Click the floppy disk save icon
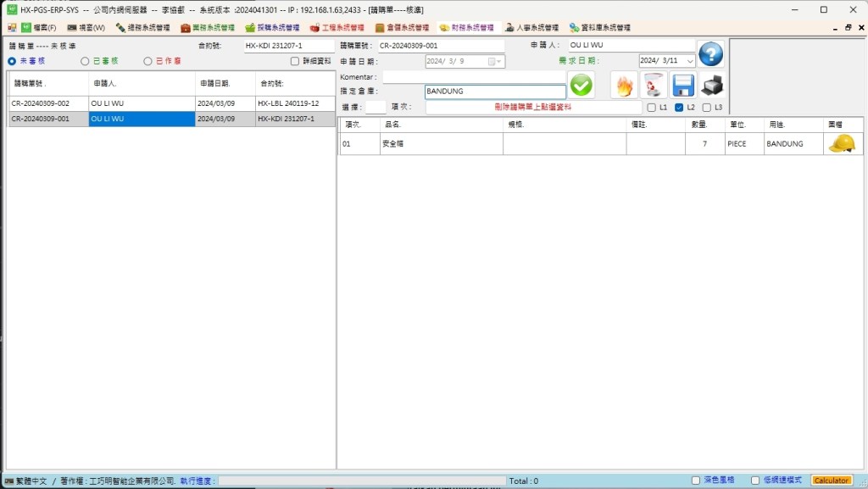 [x=683, y=85]
